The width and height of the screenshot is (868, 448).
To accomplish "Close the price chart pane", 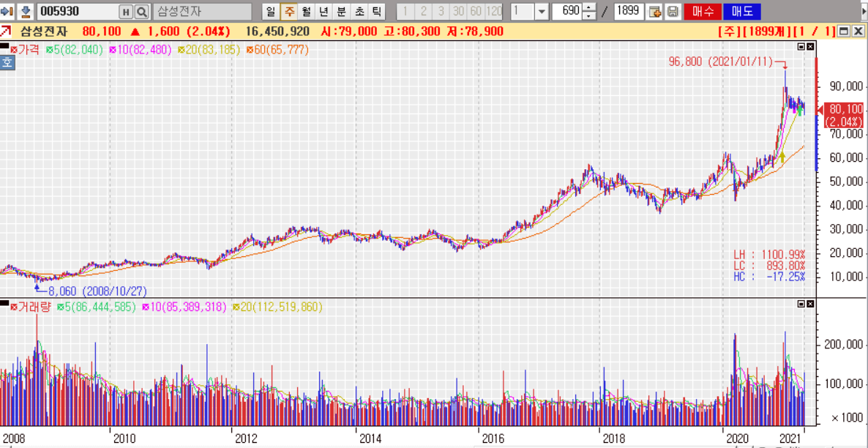I will coord(810,47).
